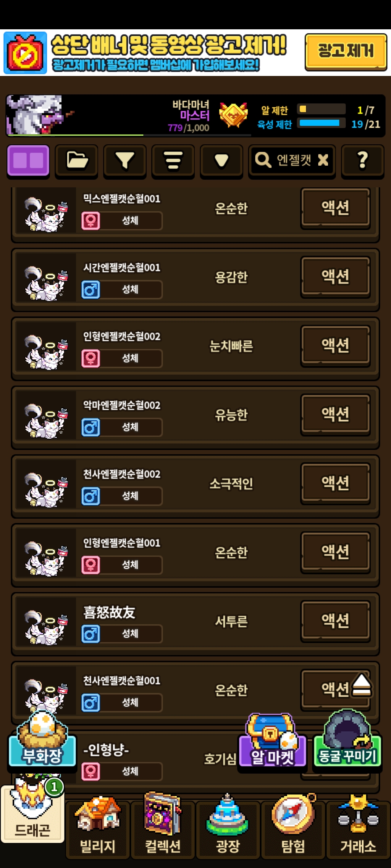The height and width of the screenshot is (868, 391).
Task: Clear the 엔젤캣 search with X
Action: tap(323, 160)
